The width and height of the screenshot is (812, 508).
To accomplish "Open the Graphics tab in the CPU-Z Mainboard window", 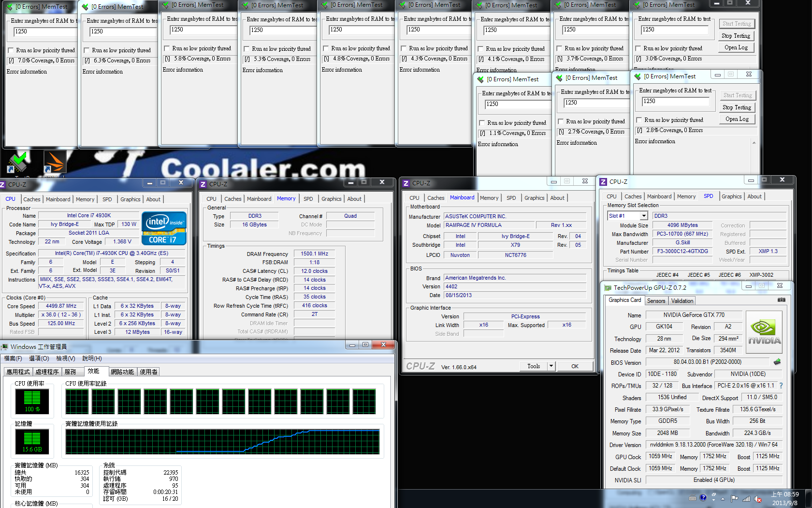I will (534, 198).
